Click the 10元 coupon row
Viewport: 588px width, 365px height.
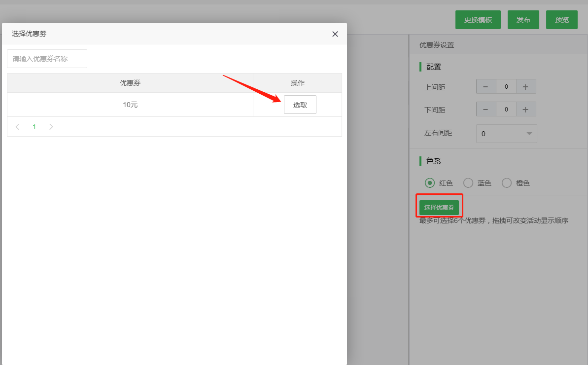(130, 104)
